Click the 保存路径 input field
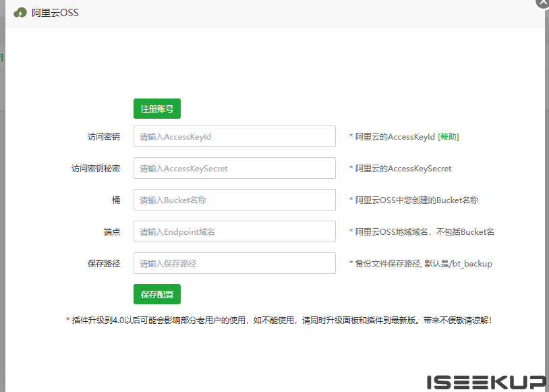This screenshot has width=549, height=392. pyautogui.click(x=235, y=263)
